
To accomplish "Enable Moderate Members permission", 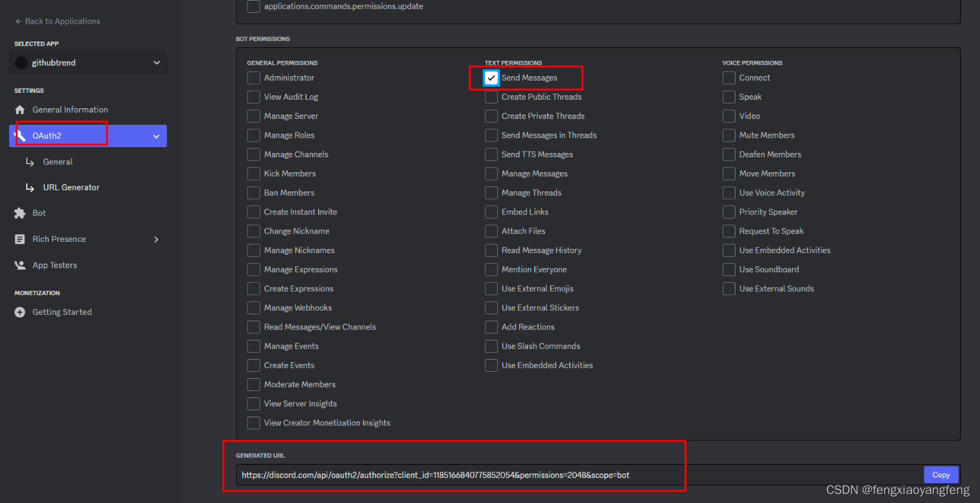I will click(253, 385).
